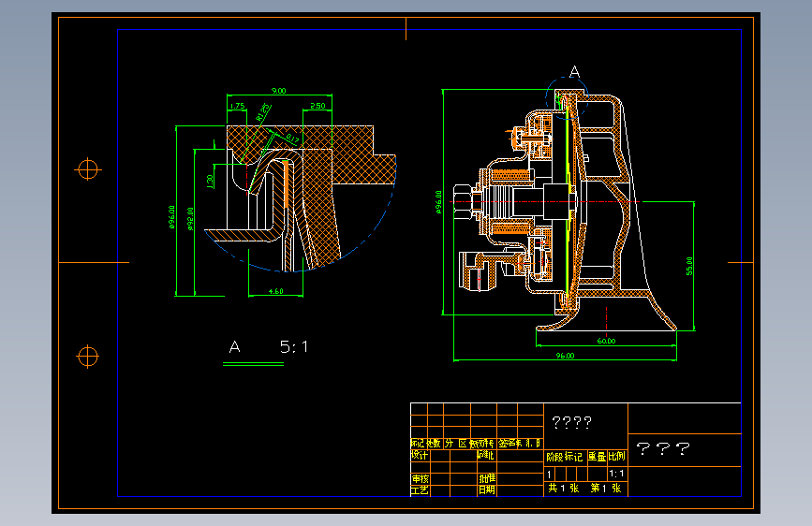This screenshot has width=812, height=526.
Task: Click the 1:1 scale value in the title block
Action: coord(616,474)
